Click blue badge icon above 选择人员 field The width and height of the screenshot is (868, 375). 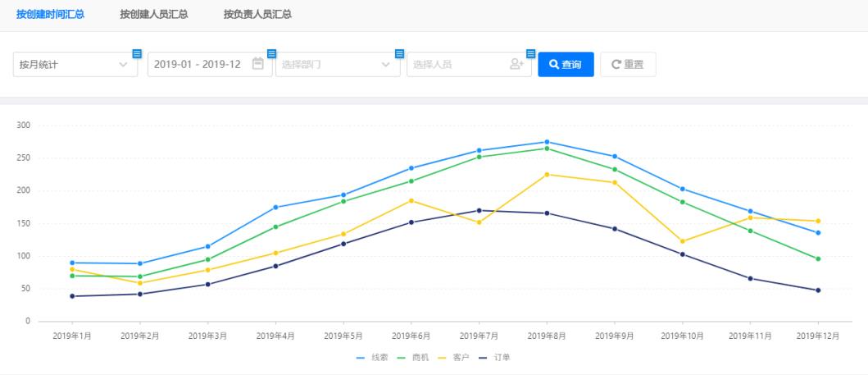[x=530, y=54]
